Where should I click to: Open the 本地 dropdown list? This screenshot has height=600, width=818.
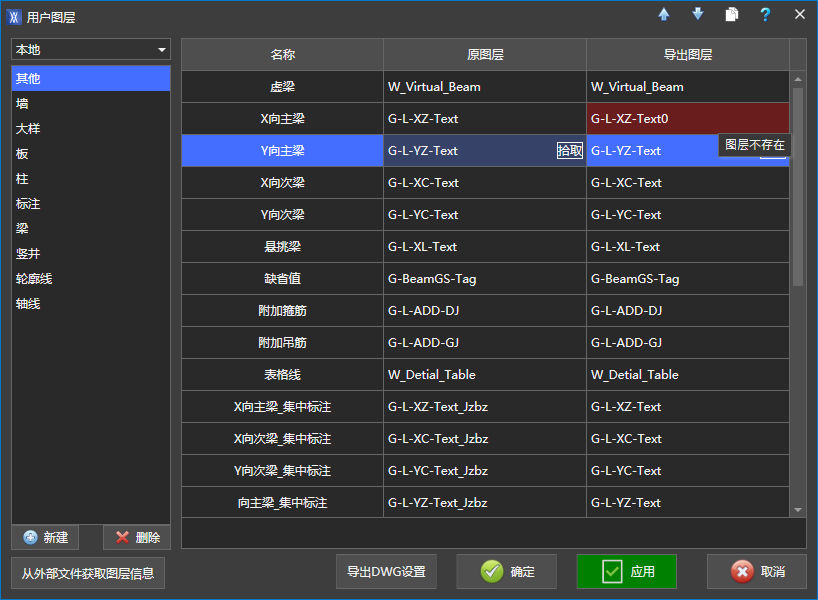[x=91, y=50]
